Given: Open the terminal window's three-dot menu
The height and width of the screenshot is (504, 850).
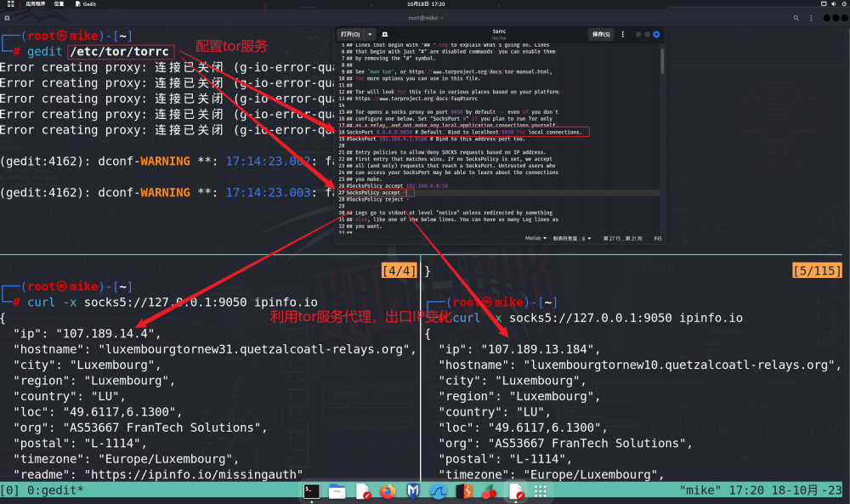Looking at the screenshot, I should 811,18.
